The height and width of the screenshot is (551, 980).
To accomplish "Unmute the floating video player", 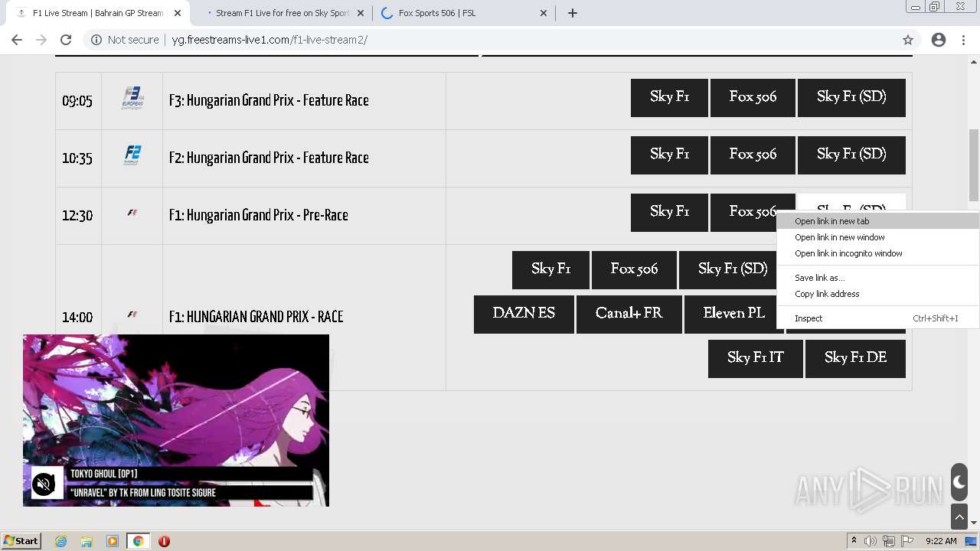I will 44,484.
